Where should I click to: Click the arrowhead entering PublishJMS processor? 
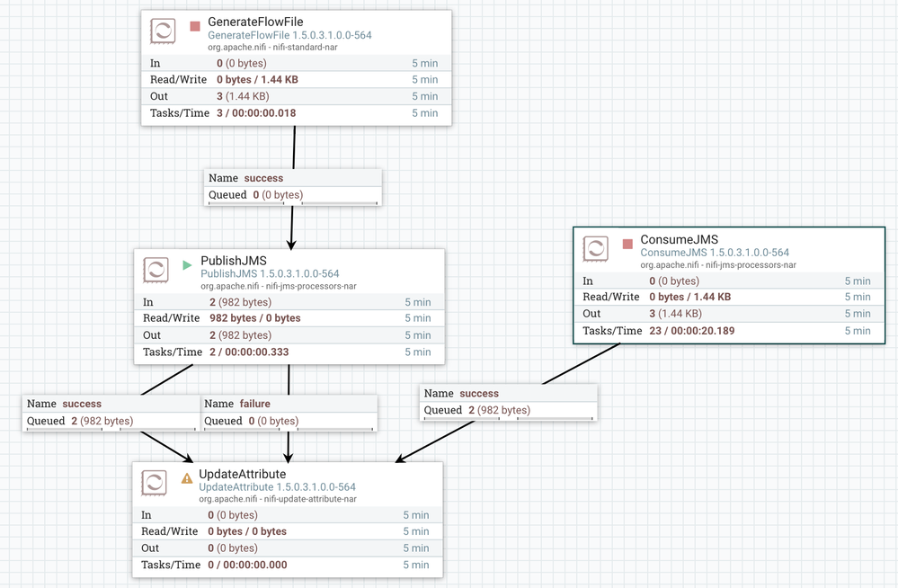point(290,245)
